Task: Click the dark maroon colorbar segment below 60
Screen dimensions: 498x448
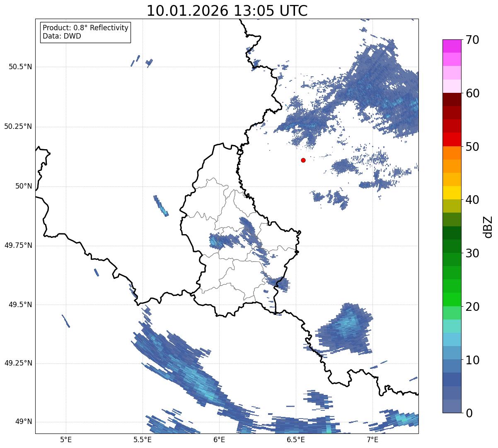Action: pos(452,99)
